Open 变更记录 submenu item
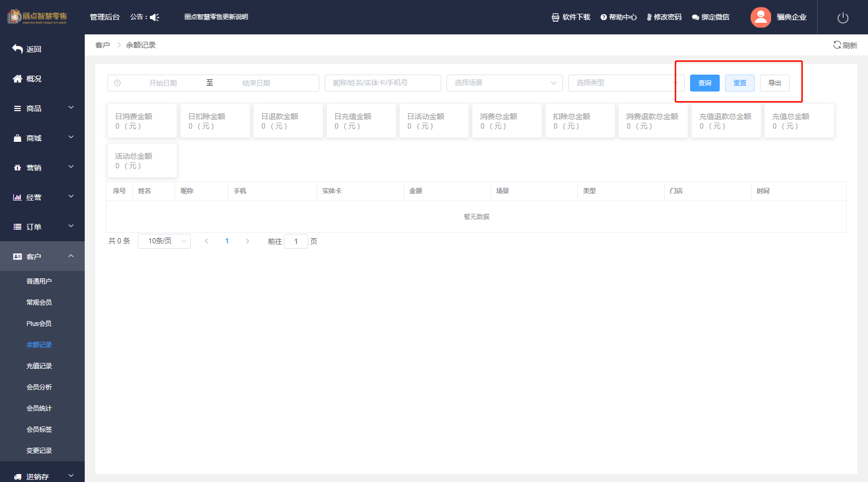Image resolution: width=868 pixels, height=482 pixels. tap(39, 450)
